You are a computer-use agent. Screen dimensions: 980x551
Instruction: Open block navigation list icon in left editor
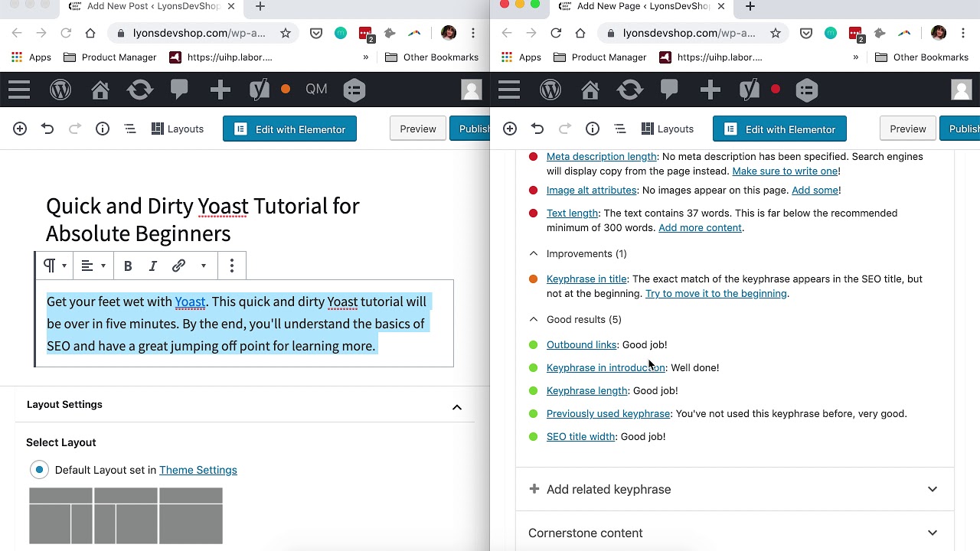coord(130,129)
